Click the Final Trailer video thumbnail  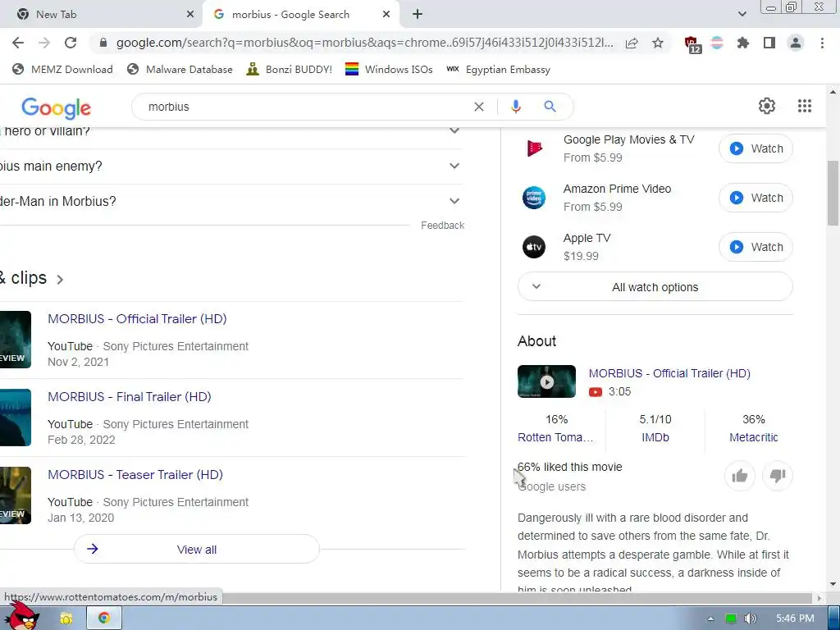point(16,418)
